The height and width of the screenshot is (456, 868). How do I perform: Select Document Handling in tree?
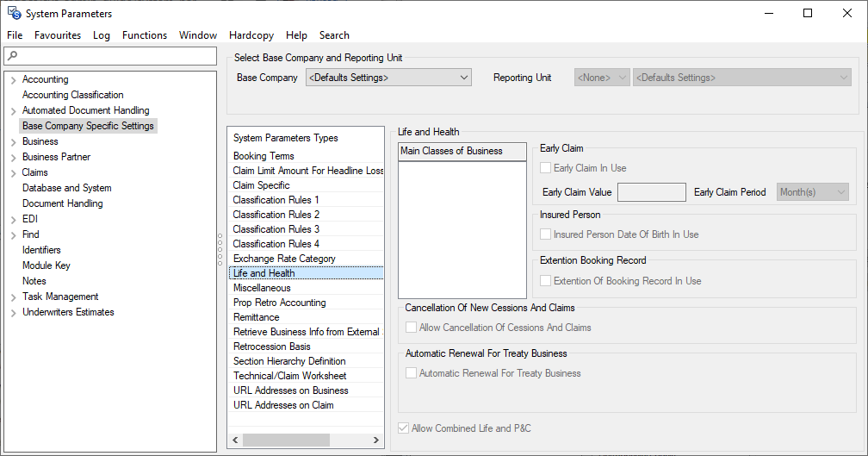62,203
